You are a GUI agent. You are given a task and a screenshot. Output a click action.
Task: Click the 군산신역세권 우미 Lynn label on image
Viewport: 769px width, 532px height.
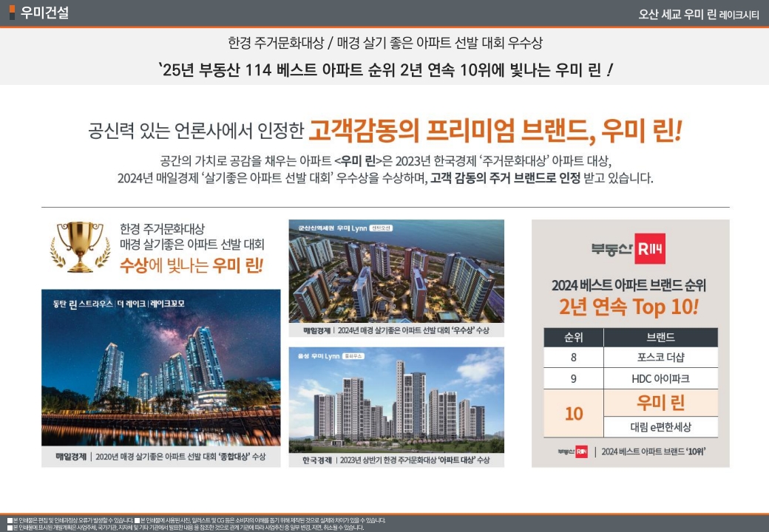(345, 228)
